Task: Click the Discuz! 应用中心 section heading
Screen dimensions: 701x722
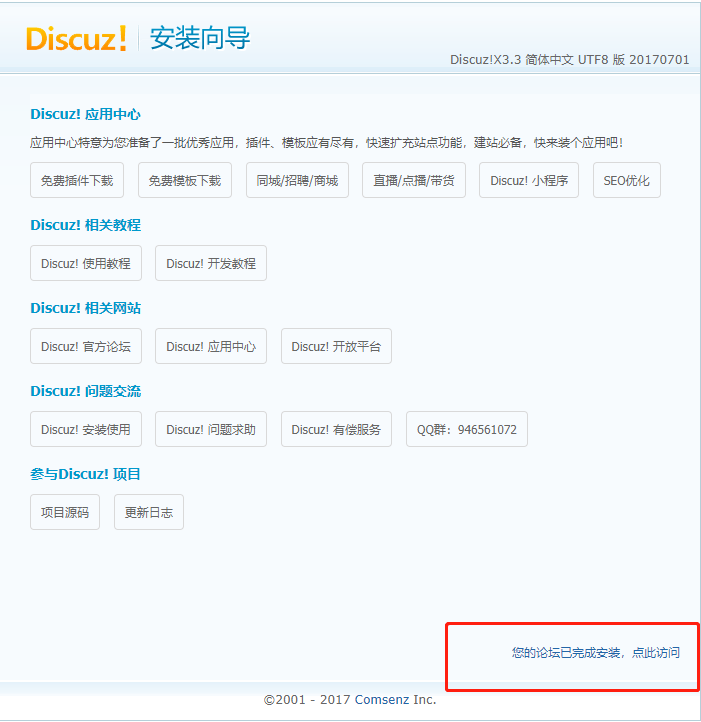Action: 86,114
